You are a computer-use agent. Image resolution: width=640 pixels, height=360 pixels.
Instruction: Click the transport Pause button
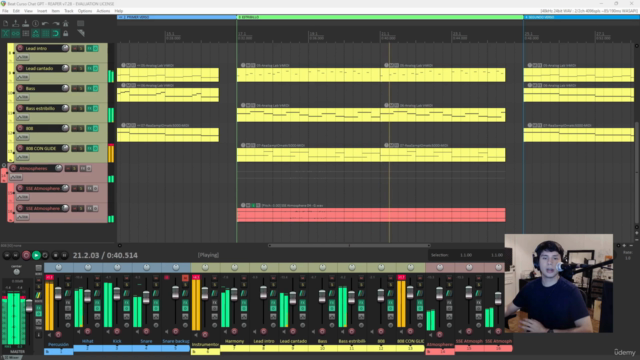(x=64, y=255)
